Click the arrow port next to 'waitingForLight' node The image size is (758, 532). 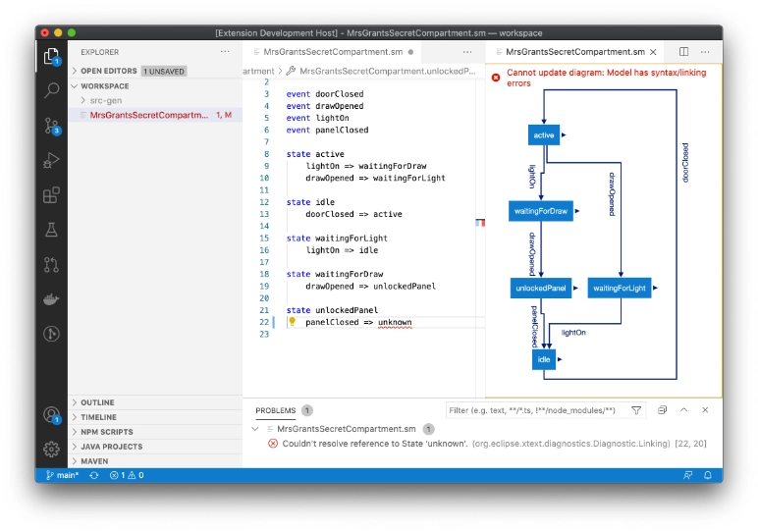click(x=655, y=288)
